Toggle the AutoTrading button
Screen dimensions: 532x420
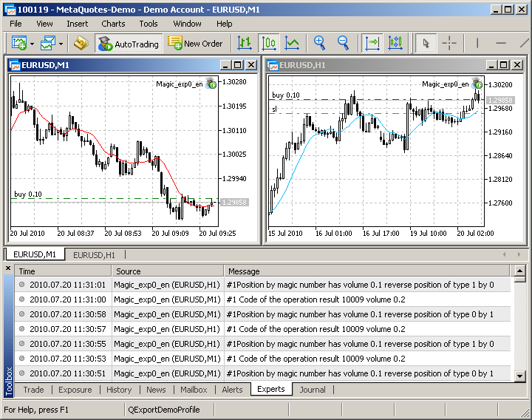[x=129, y=44]
